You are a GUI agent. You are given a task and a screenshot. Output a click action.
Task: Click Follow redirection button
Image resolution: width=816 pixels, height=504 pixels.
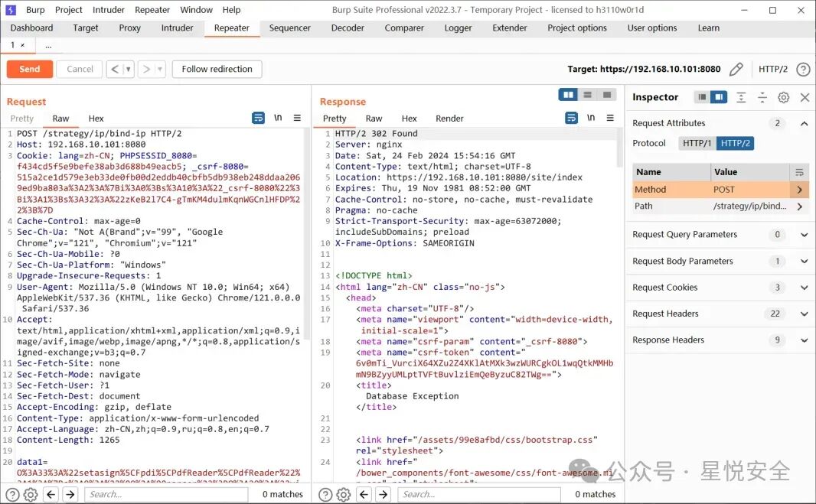pos(217,69)
